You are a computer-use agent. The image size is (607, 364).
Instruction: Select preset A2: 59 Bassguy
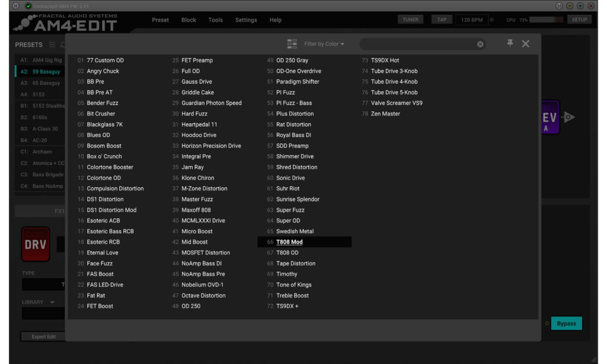click(41, 72)
